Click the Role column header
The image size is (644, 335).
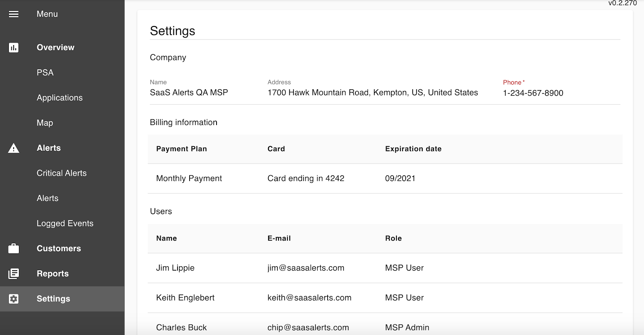click(393, 238)
